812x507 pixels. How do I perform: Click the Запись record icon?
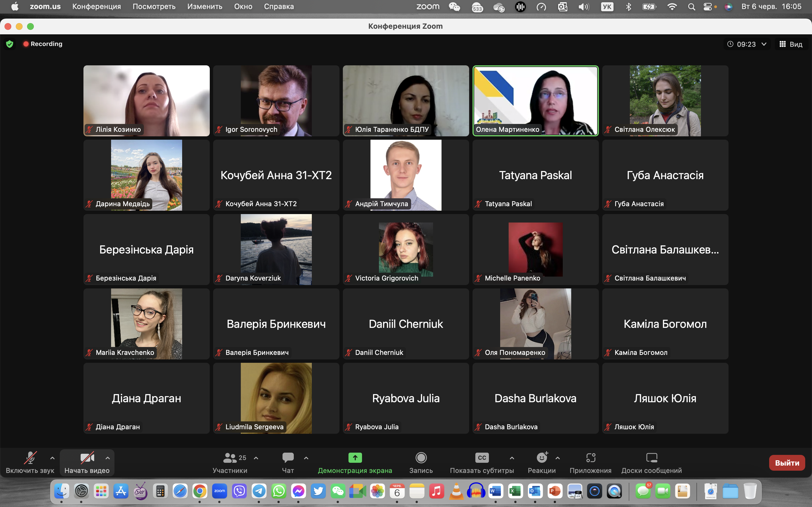tap(421, 458)
